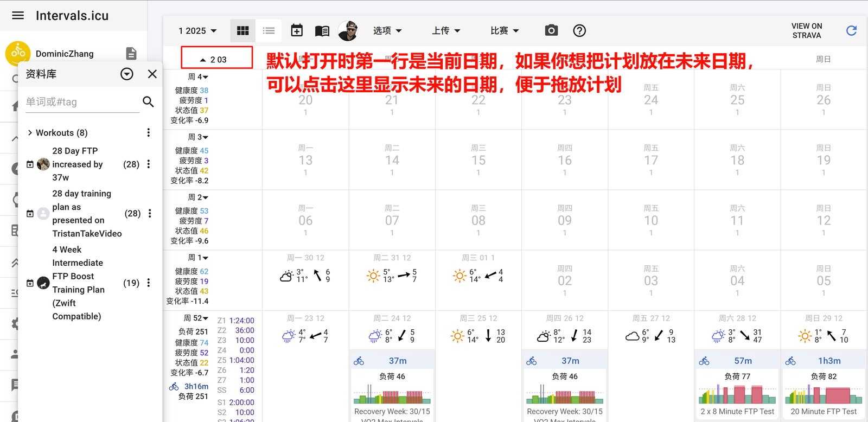Close the 资料库 library panel
Image resolution: width=868 pixels, height=422 pixels.
(x=152, y=74)
